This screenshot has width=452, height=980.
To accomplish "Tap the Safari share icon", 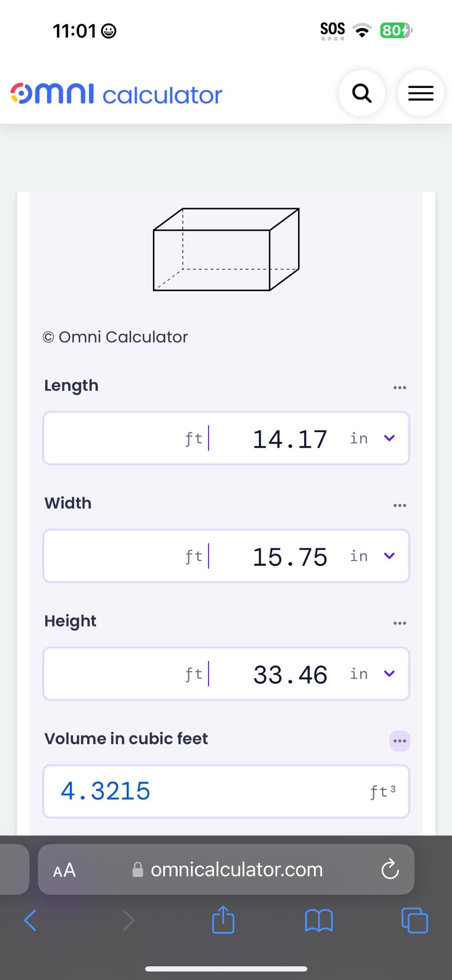I will [x=223, y=920].
